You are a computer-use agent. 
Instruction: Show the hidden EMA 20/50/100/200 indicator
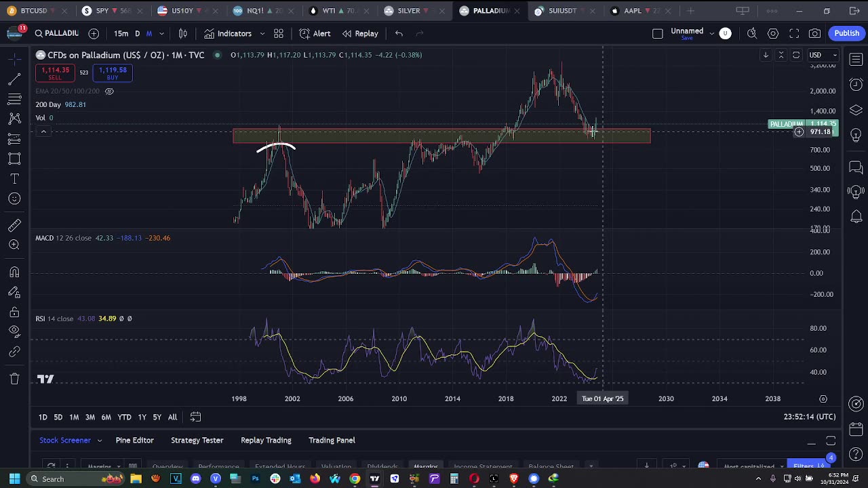tap(109, 91)
